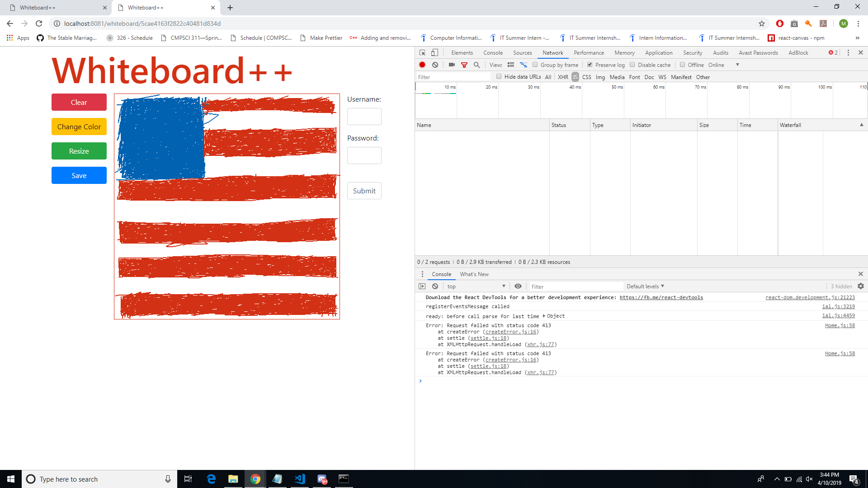Click the network request filter funnel icon
The height and width of the screenshot is (488, 868).
pyautogui.click(x=464, y=65)
